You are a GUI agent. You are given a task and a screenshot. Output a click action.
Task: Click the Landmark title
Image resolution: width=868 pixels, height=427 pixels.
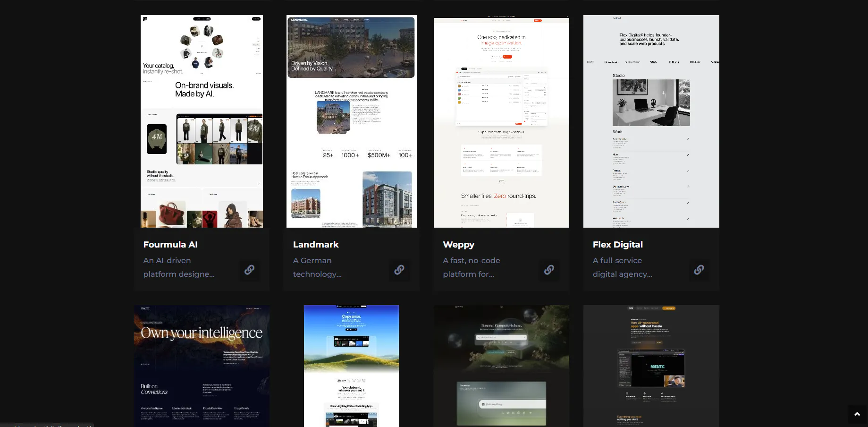click(316, 244)
